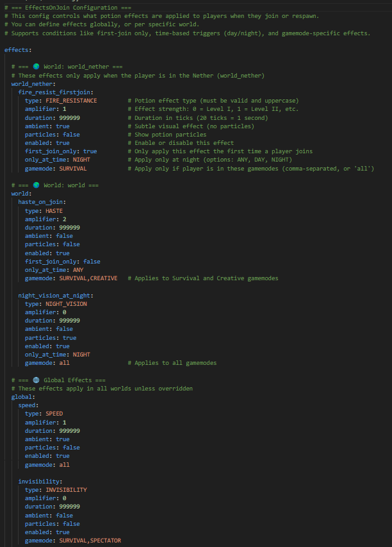
Task: Click the ambient "true" value under speed
Action: [63, 439]
